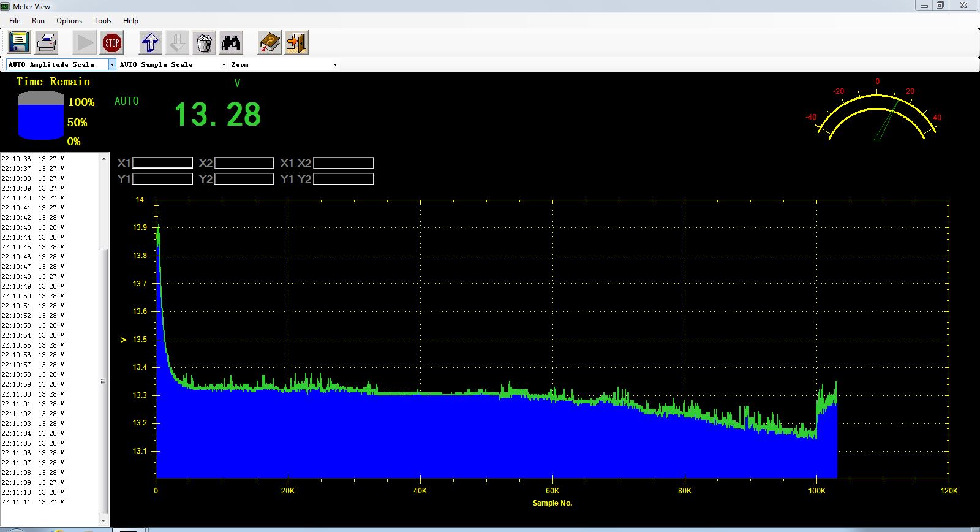Click the exit door icon
Viewport: 980px width, 532px height.
(x=296, y=43)
